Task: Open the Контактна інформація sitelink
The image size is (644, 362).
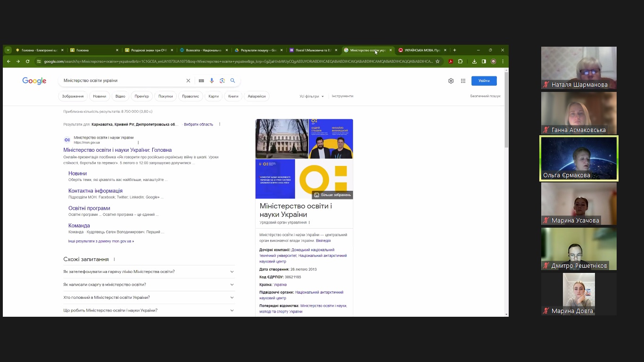Action: pos(95,191)
